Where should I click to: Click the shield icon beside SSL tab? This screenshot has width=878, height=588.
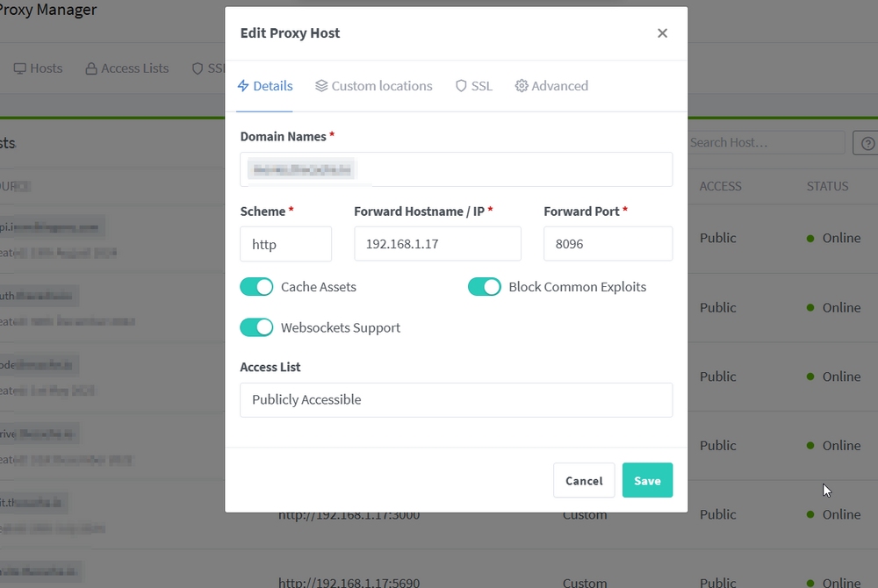461,86
